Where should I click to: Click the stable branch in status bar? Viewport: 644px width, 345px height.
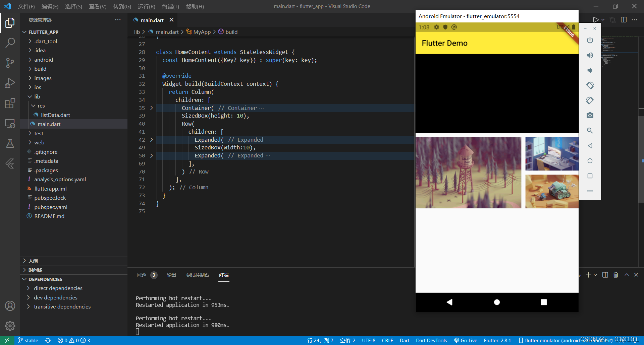click(x=28, y=340)
